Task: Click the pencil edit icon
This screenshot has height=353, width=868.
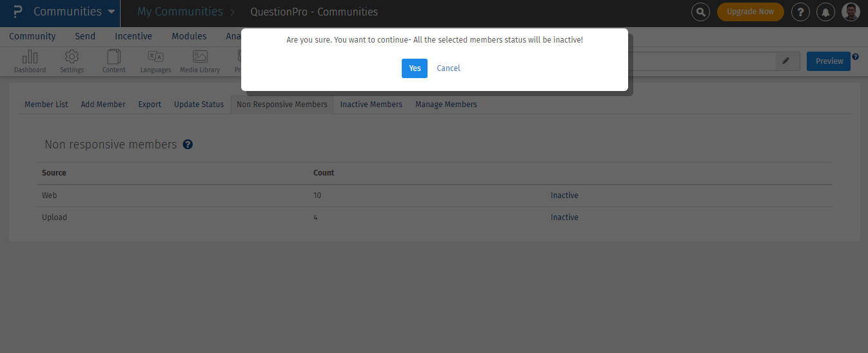Action: pos(786,61)
